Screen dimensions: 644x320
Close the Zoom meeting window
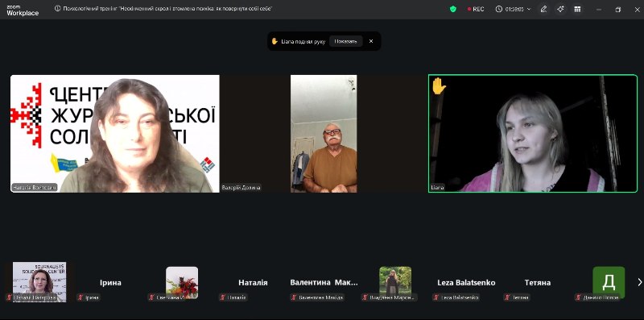(638, 10)
